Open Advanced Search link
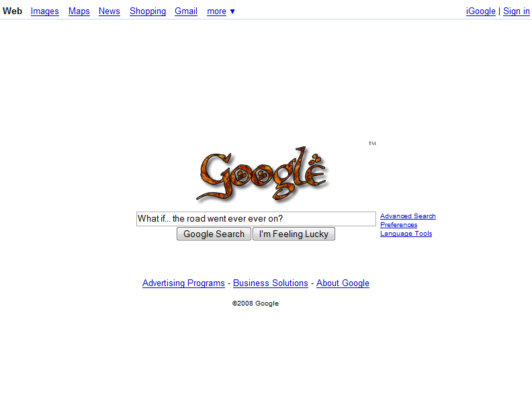Screen dimensions: 532x411 pos(408,216)
